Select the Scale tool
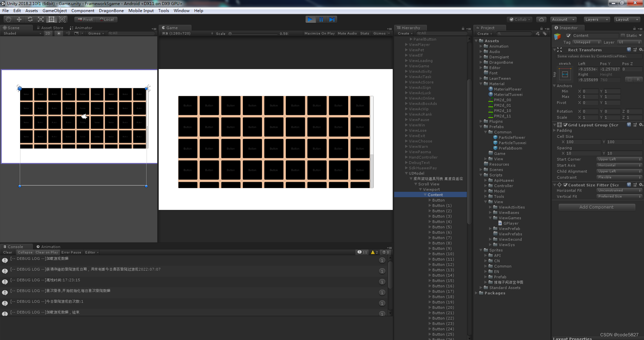 tap(41, 19)
